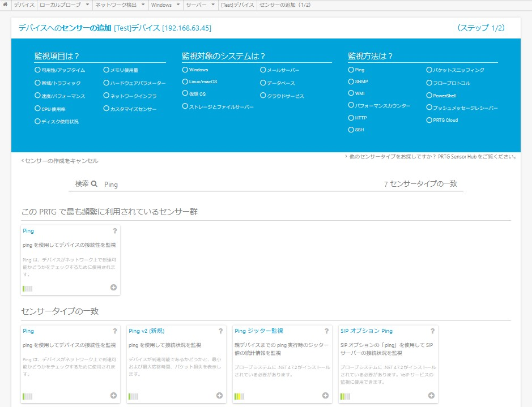This screenshot has height=407, width=532.
Task: Open help for Ping sensor under センサータイプの一致
Action: point(114,331)
